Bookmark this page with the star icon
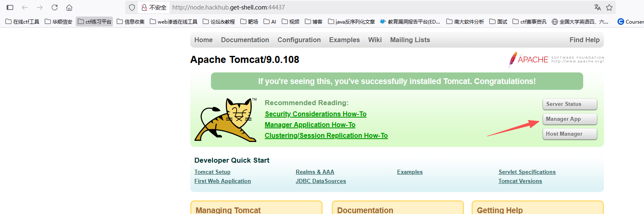Screen dimensions: 644x214 [x=609, y=7]
